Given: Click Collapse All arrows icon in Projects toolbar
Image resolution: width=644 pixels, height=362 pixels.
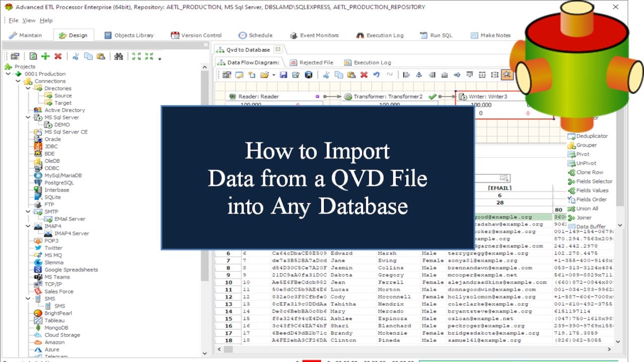Looking at the screenshot, I should click(149, 56).
